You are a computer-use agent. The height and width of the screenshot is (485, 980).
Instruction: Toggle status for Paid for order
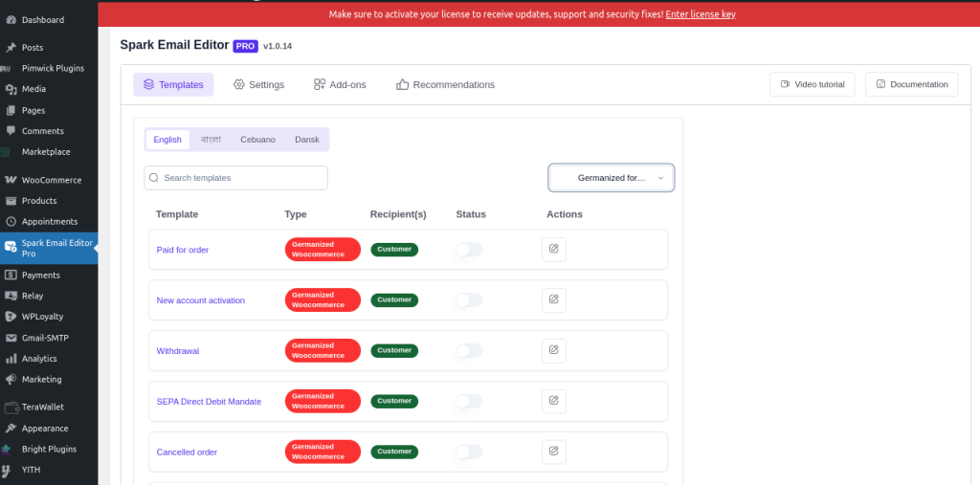(469, 250)
